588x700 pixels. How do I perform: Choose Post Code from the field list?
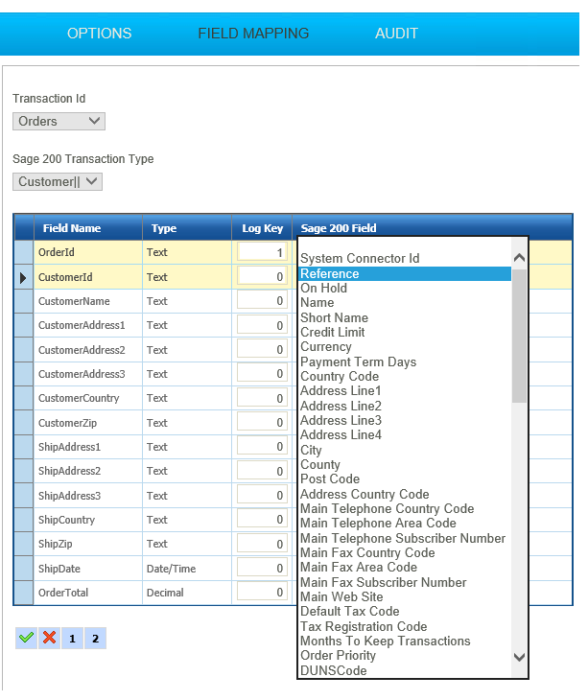[x=330, y=479]
